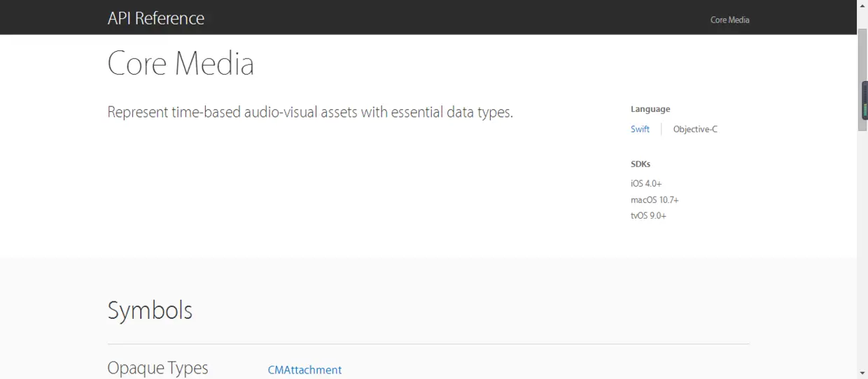Select Core Media in the header breadcrumb
The image size is (868, 379).
tap(729, 20)
